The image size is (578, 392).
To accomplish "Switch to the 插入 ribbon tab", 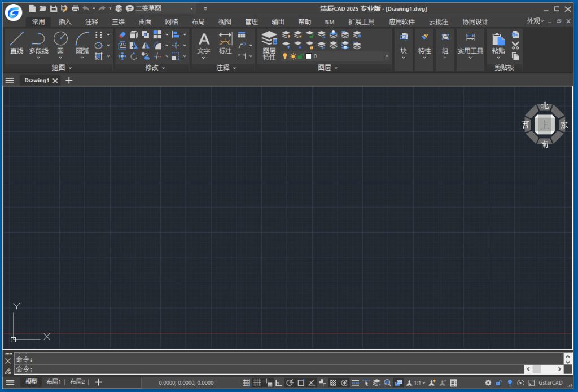I will point(65,22).
